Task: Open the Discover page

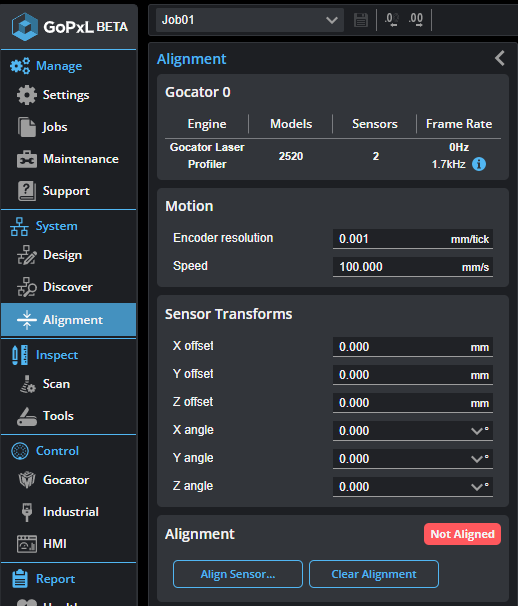Action: click(69, 287)
